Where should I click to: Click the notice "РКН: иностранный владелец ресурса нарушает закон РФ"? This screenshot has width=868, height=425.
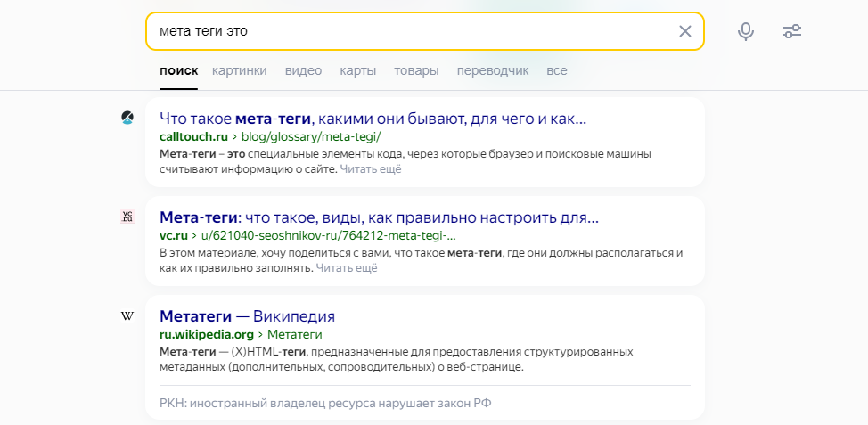[x=325, y=404]
